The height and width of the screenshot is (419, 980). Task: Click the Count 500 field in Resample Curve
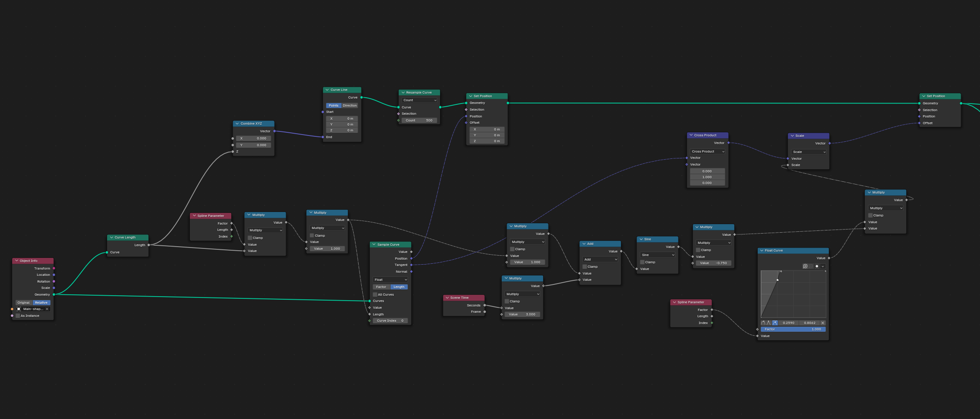pyautogui.click(x=419, y=120)
